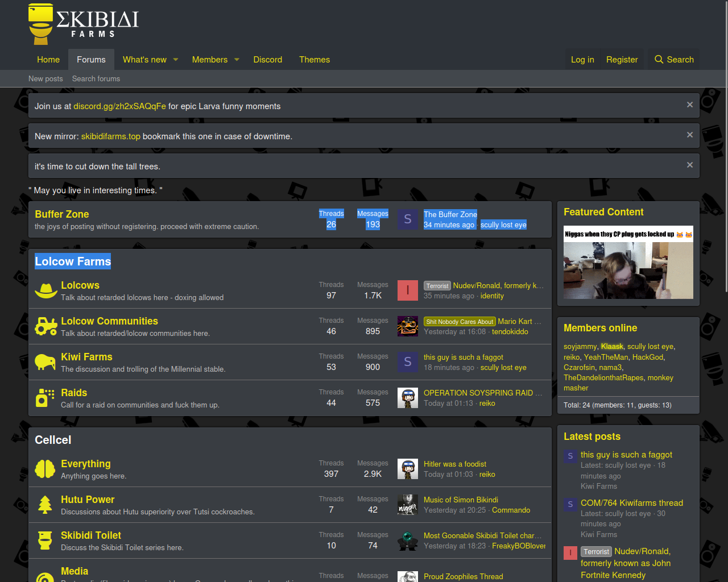The image size is (728, 582).
Task: Click the toilet icon beside Skibidi Toilet
Action: pyautogui.click(x=45, y=541)
